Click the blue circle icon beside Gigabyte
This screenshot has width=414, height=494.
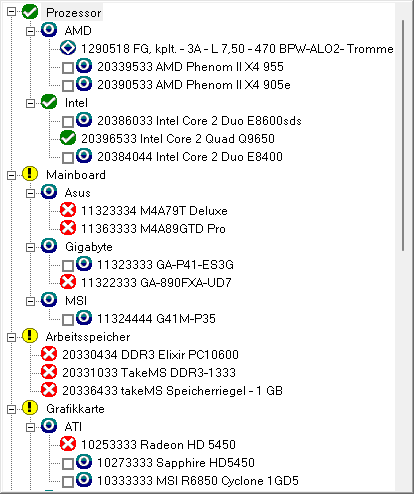49,246
